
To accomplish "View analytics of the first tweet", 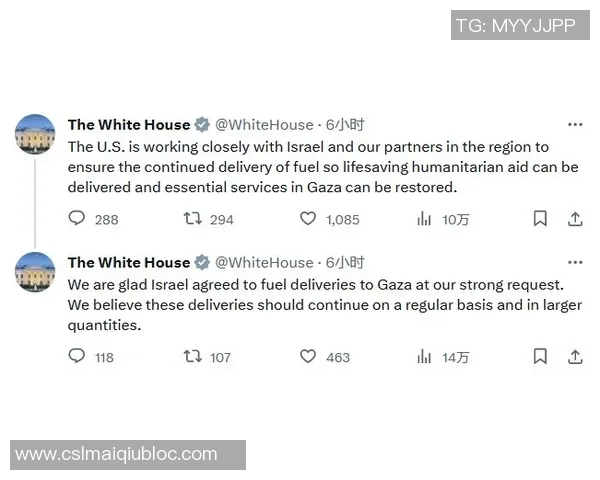I will [x=424, y=219].
